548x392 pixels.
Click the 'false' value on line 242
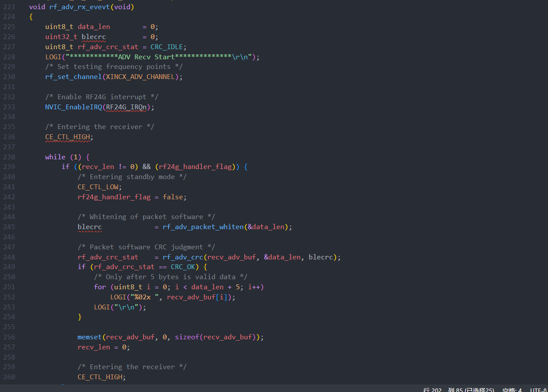[173, 197]
